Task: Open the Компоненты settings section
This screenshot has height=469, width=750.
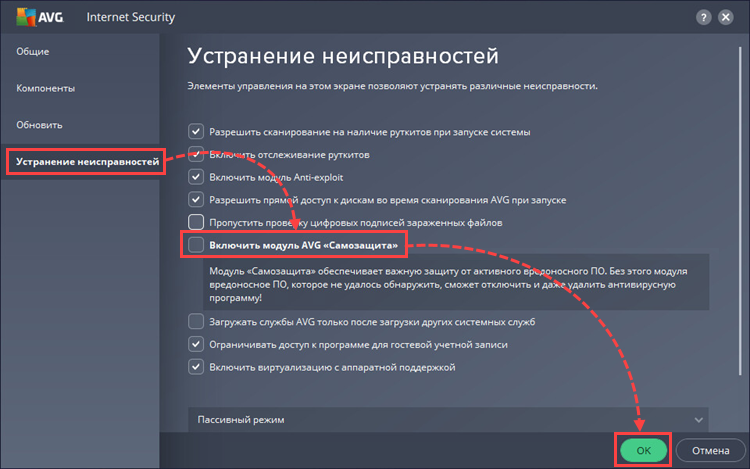Action: click(x=45, y=88)
